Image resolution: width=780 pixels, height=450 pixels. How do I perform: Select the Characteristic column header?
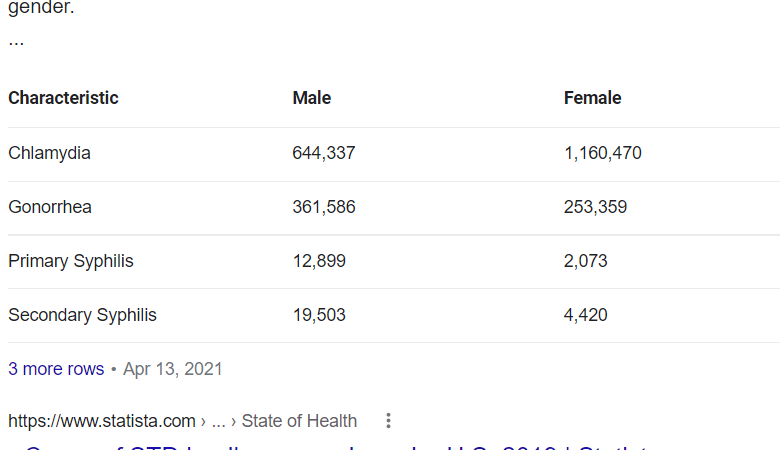(x=63, y=98)
